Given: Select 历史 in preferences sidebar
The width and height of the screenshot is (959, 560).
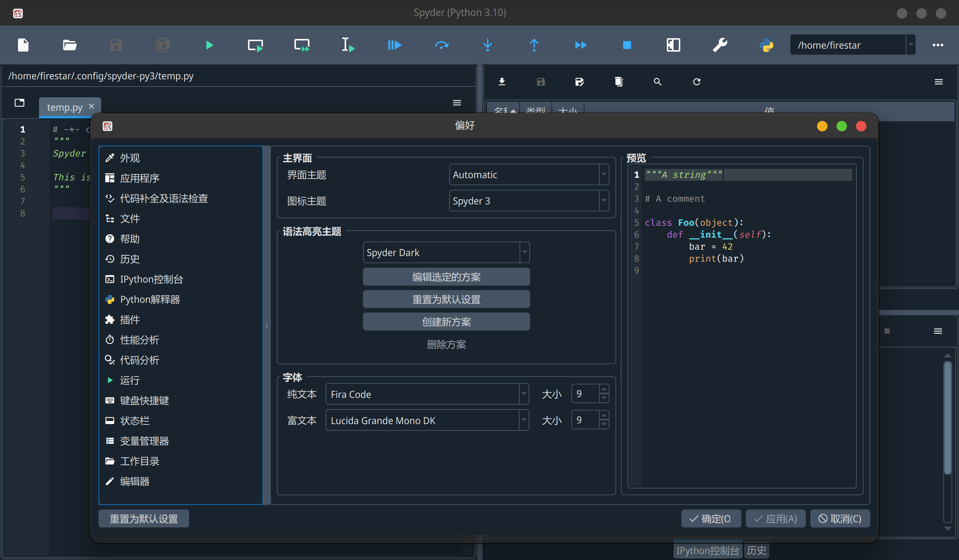Looking at the screenshot, I should point(181,259).
